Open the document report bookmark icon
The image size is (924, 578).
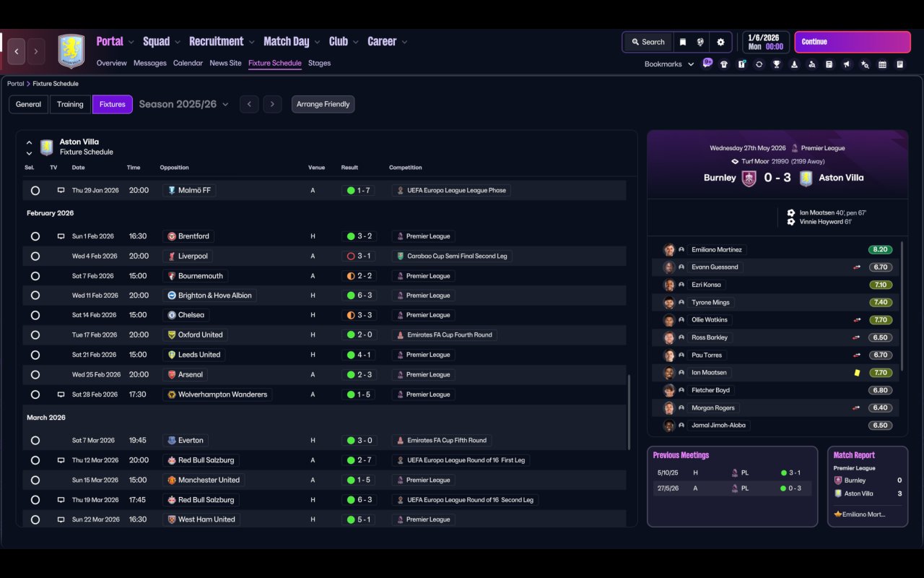[x=829, y=64]
